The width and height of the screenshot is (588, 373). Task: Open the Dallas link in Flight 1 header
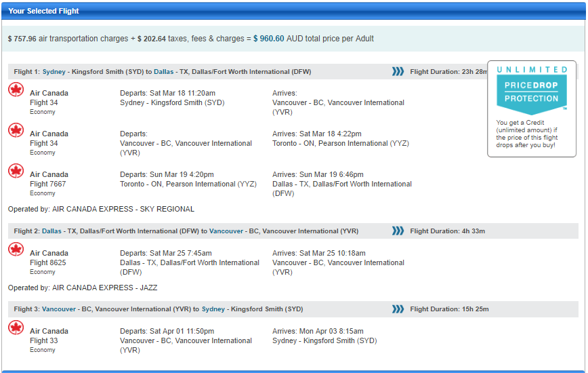[x=163, y=72]
